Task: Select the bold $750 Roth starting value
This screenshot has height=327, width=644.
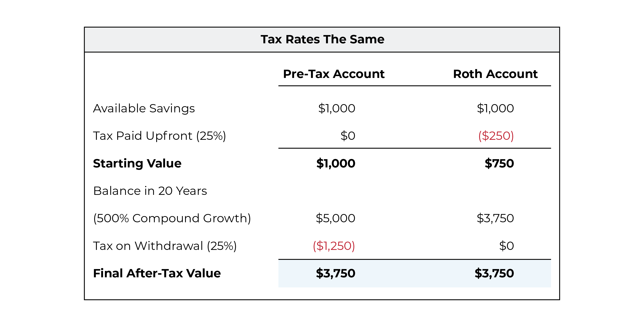Action: [499, 163]
